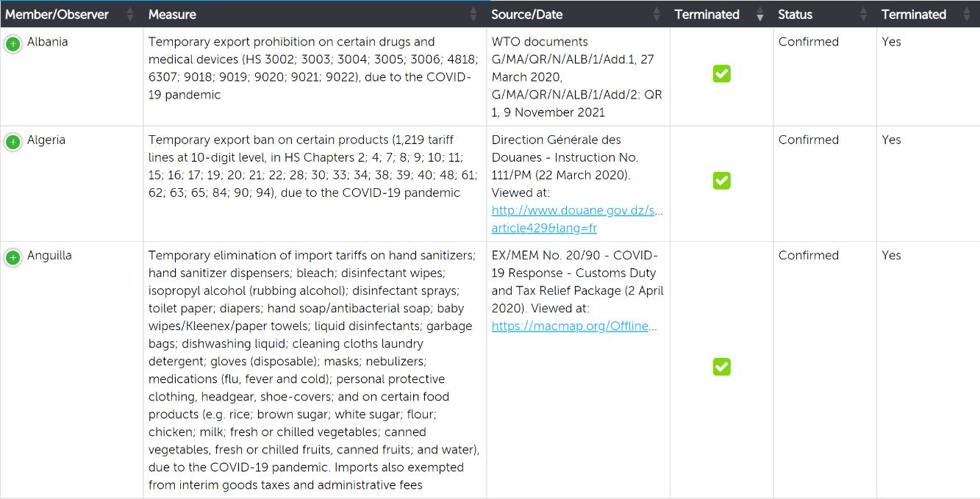Expand the Albania row details
The height and width of the screenshot is (499, 980).
click(12, 44)
